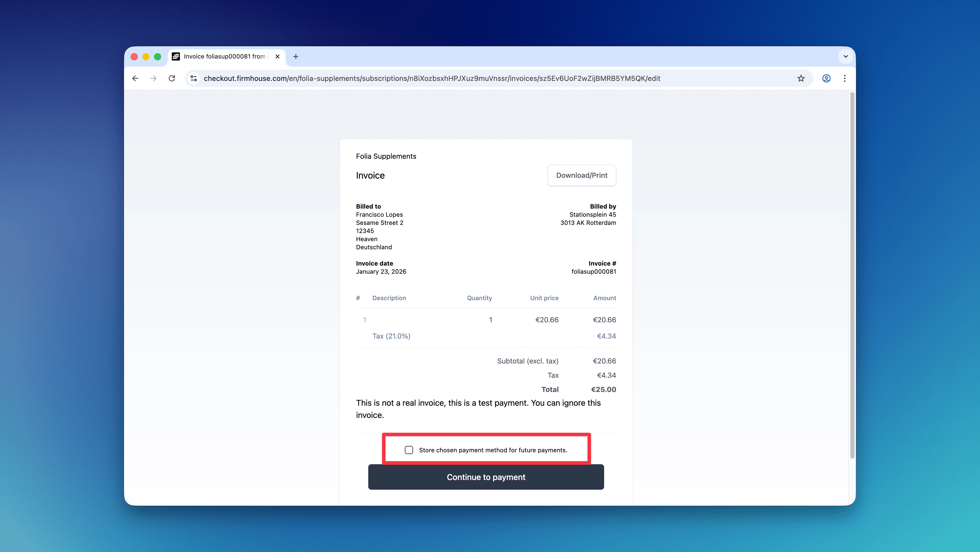This screenshot has width=980, height=552.
Task: Click the back navigation arrow
Action: (x=135, y=78)
